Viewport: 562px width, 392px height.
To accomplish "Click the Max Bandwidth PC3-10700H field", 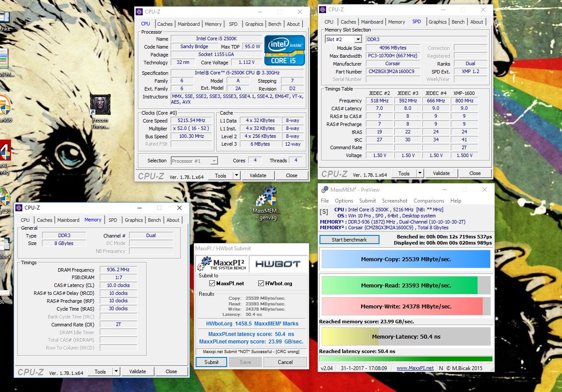I will tap(392, 56).
